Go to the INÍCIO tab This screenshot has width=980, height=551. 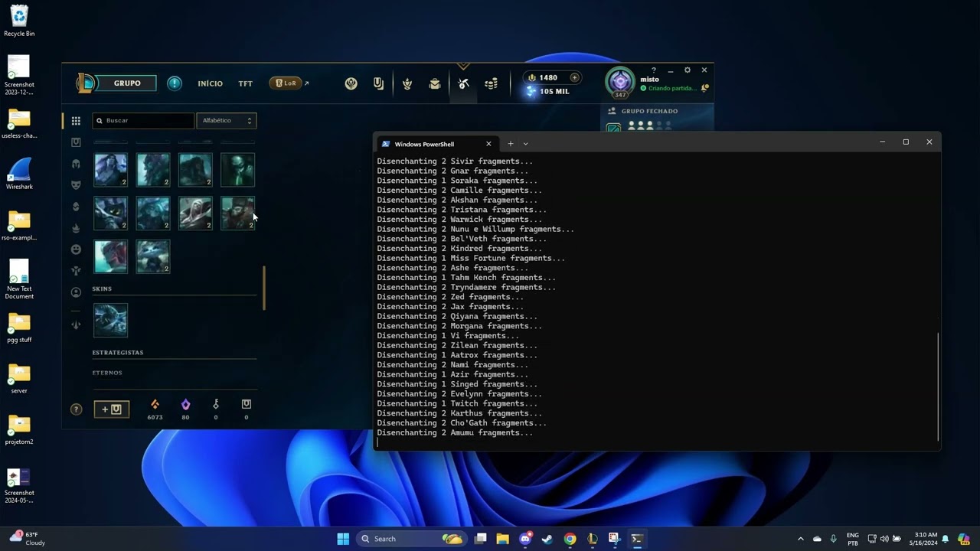(x=210, y=83)
